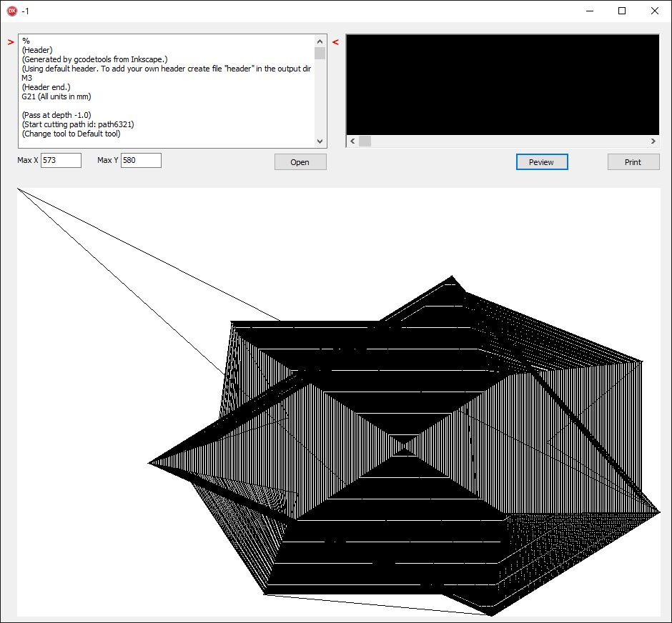The width and height of the screenshot is (672, 623).
Task: Click the red > marker beside G-code box
Action: click(x=11, y=42)
